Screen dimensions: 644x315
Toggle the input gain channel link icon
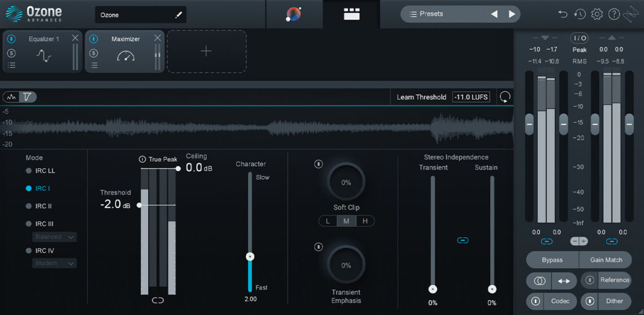point(547,241)
